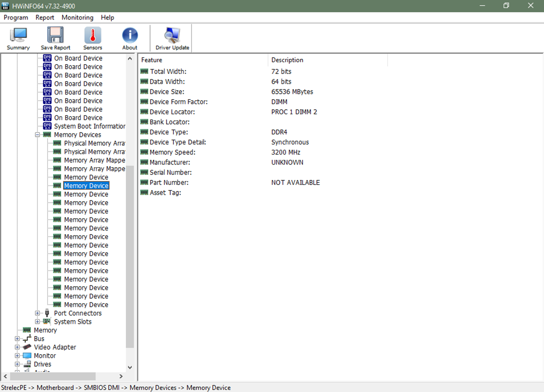Expand the Video Adapter tree node
The width and height of the screenshot is (544, 392).
17,347
